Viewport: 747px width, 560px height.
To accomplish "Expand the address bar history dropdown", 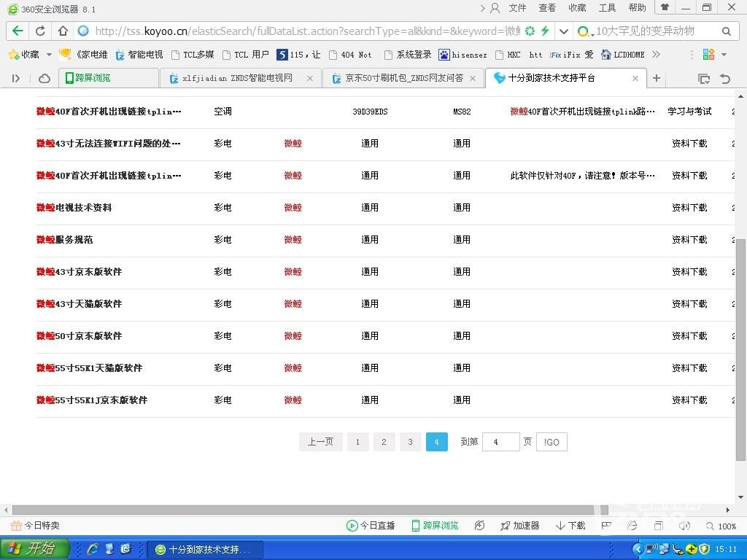I will (x=564, y=31).
